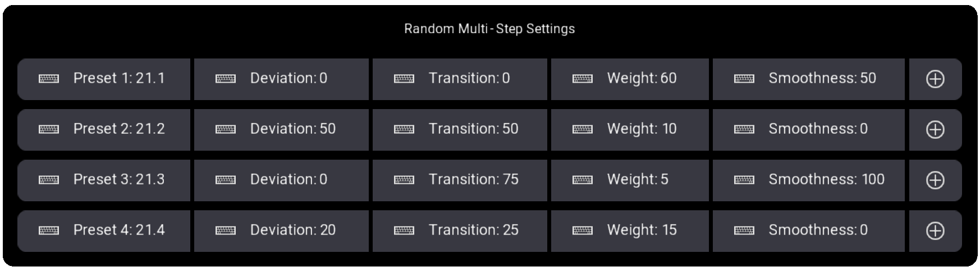
Task: Edit the Weight: 5 value
Action: point(630,180)
